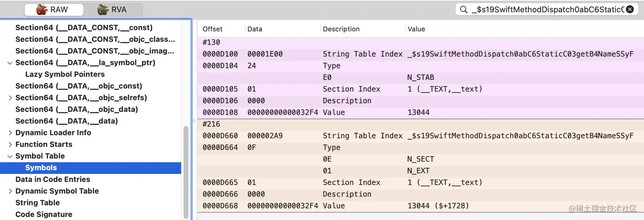Select Section64 (__DATA_CONST,__objc_class... row
644x220 pixels.
[x=90, y=39]
